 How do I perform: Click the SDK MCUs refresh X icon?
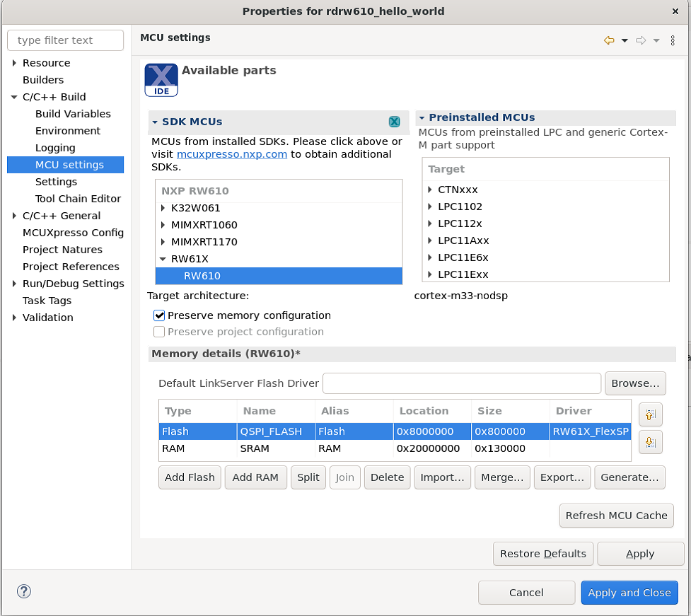tap(395, 122)
